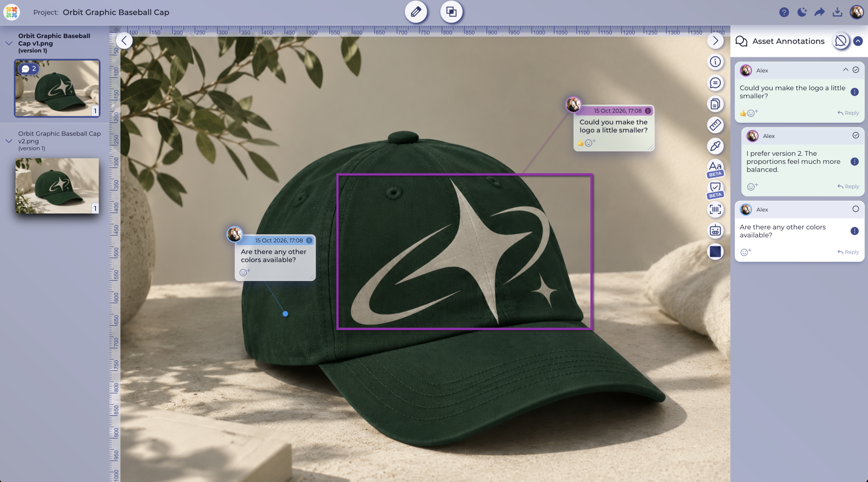The height and width of the screenshot is (482, 868).
Task: Click the dark blue background color swatch
Action: [x=715, y=251]
